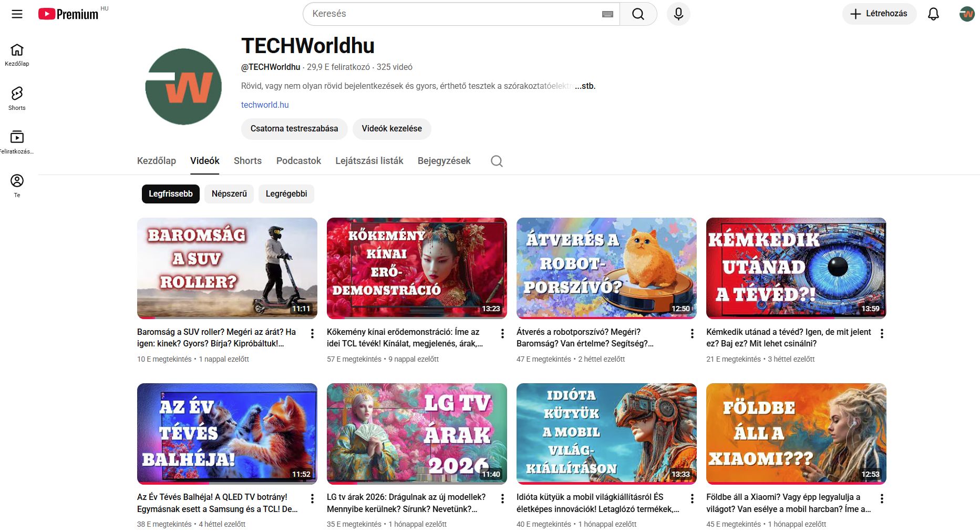The height and width of the screenshot is (532, 980).
Task: Select the Népszerű sort chip
Action: (x=229, y=194)
